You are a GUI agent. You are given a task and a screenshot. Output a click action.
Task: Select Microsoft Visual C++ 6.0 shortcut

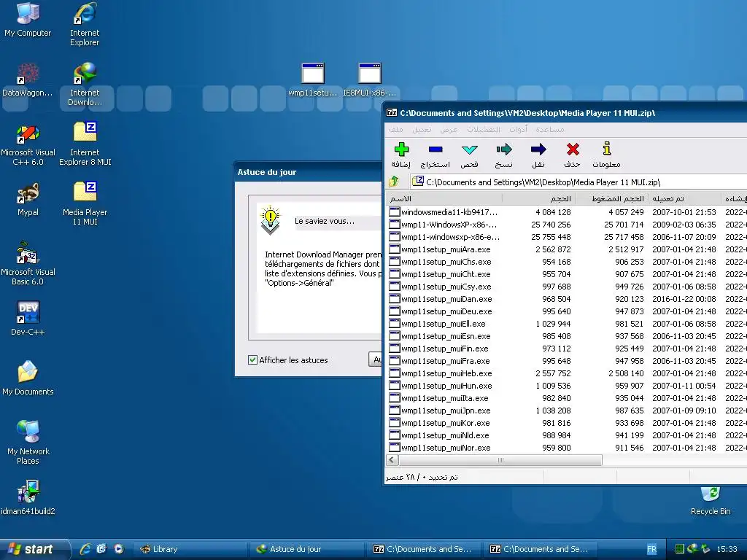28,144
